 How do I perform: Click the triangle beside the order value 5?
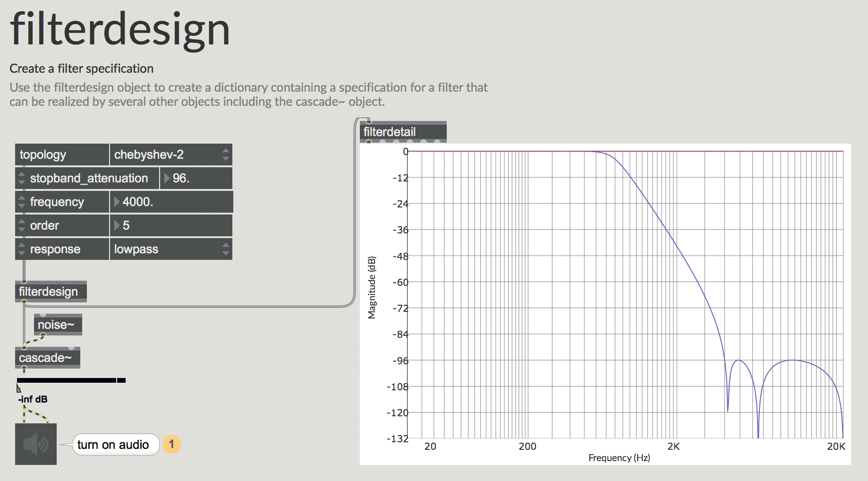click(117, 225)
